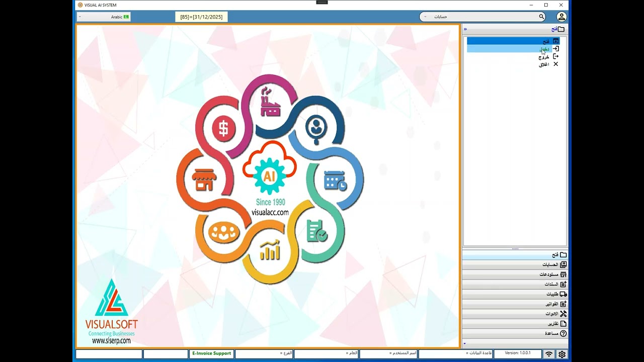This screenshot has width=644, height=362.
Task: Collapse the side panel with » chevron
Action: coord(465,29)
